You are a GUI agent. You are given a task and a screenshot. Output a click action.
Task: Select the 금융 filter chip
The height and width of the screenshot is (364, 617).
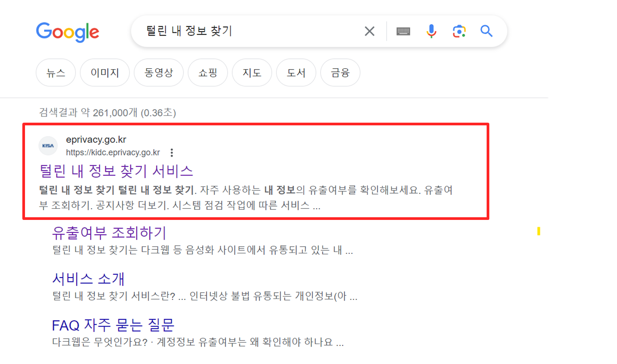point(340,72)
